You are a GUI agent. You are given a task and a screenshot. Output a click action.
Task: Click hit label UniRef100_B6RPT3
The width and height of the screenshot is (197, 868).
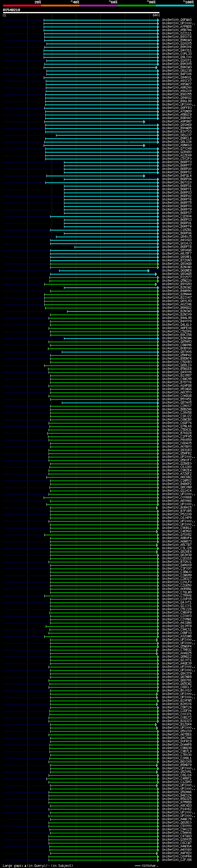click(x=176, y=162)
